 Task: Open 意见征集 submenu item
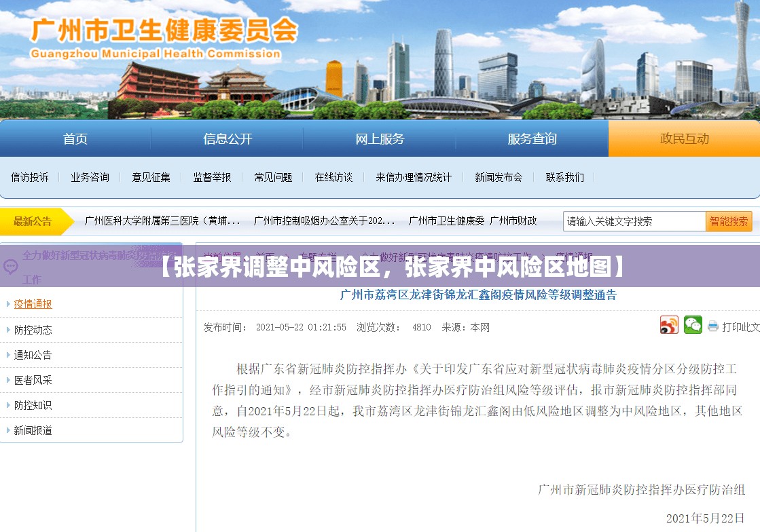coord(151,177)
